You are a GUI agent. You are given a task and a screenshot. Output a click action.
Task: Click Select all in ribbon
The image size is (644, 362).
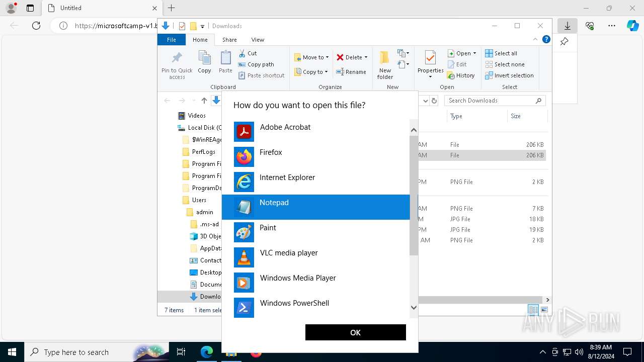click(501, 53)
